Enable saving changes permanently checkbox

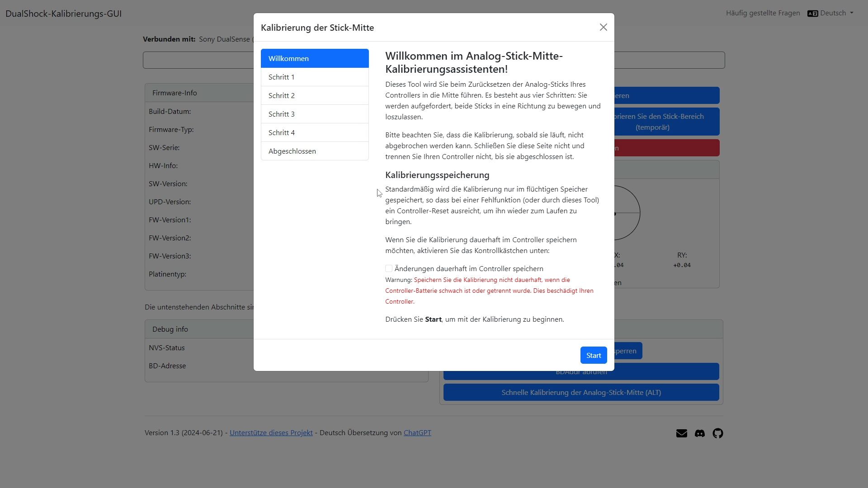click(x=389, y=268)
